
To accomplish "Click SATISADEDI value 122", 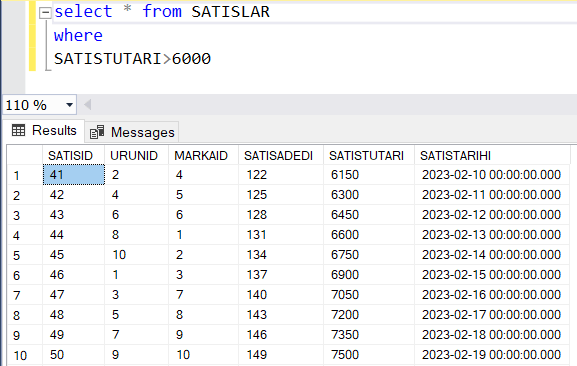I will pyautogui.click(x=281, y=175).
